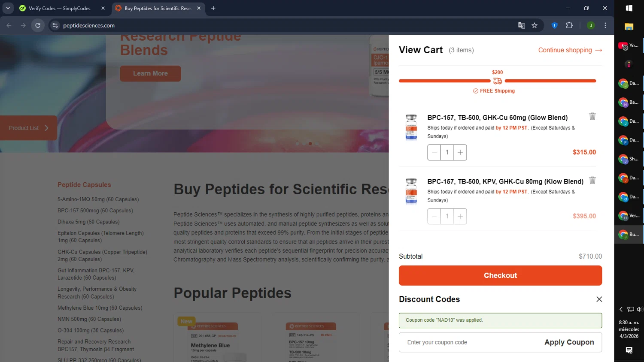Expand the tab search dropdown arrow
The width and height of the screenshot is (644, 362).
click(x=8, y=8)
